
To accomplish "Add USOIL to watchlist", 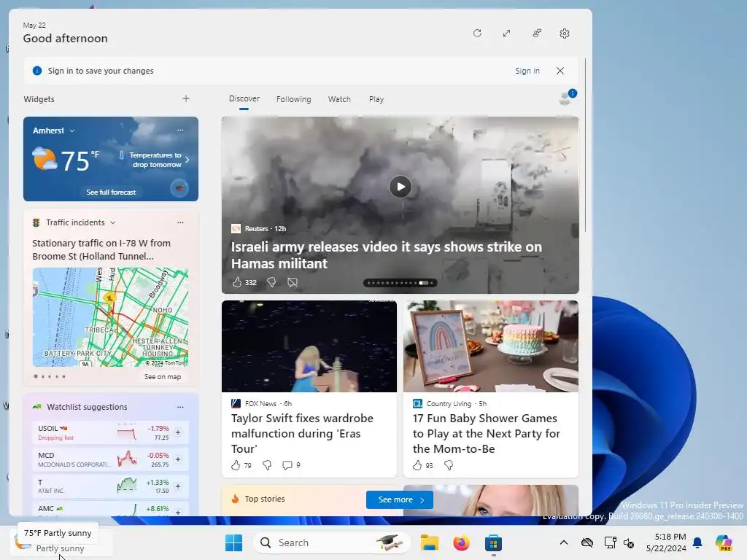I will click(178, 432).
